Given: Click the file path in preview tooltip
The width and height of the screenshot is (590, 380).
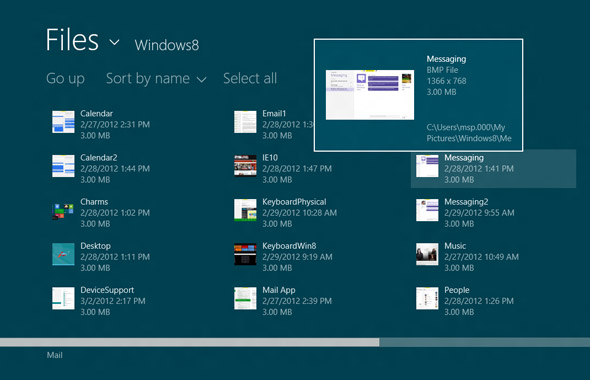Looking at the screenshot, I should point(469,133).
